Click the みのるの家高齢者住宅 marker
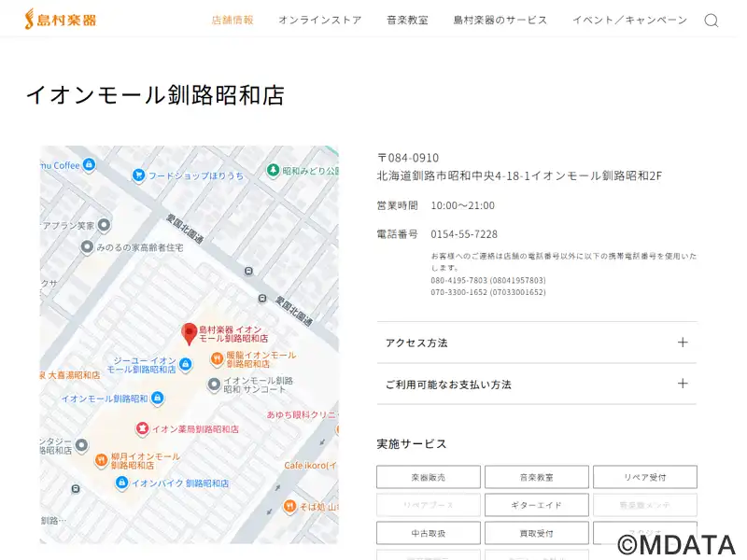The width and height of the screenshot is (747, 560). [x=87, y=246]
